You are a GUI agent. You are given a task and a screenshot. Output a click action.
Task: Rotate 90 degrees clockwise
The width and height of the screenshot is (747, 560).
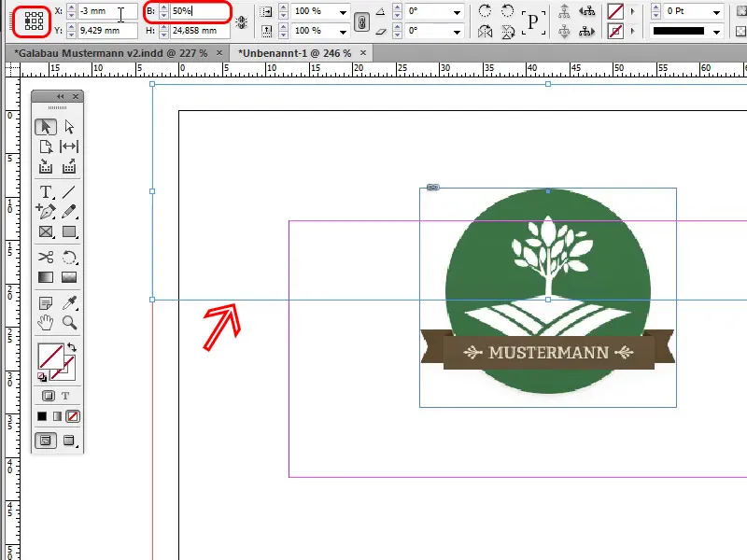tap(485, 10)
